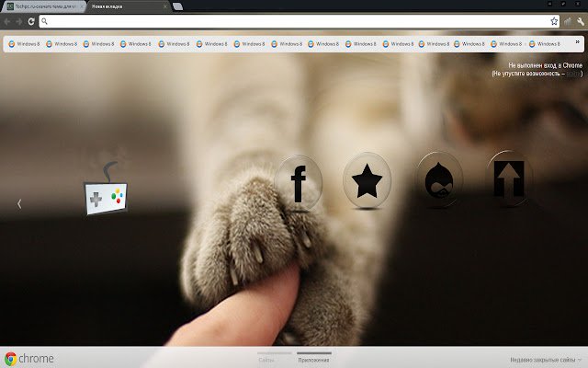
Task: Minimize the Chrome window
Action: tap(550, 4)
